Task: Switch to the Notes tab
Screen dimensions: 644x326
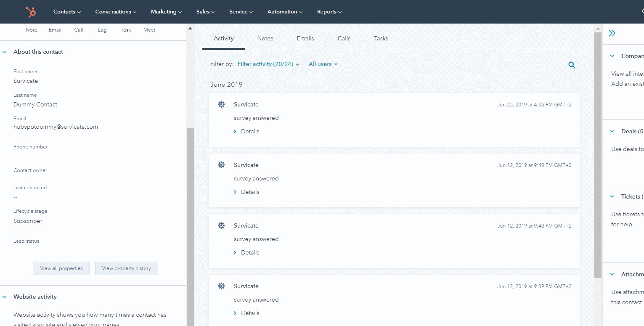Action: (265, 38)
